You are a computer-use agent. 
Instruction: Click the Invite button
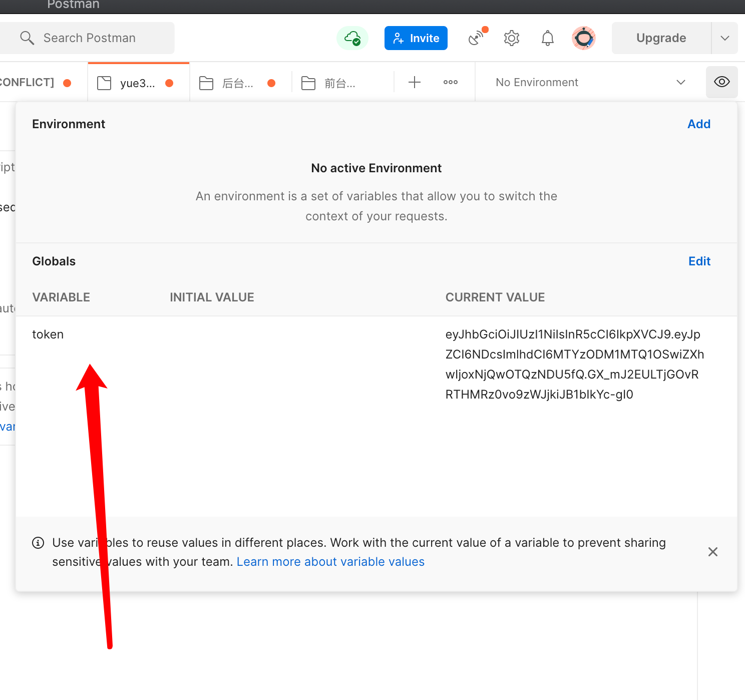coord(416,38)
